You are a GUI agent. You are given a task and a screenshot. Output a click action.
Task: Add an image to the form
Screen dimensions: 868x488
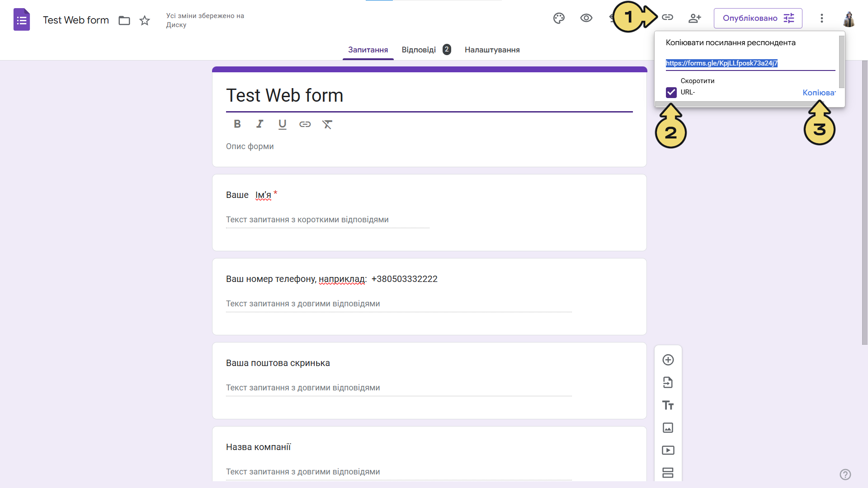pos(668,427)
